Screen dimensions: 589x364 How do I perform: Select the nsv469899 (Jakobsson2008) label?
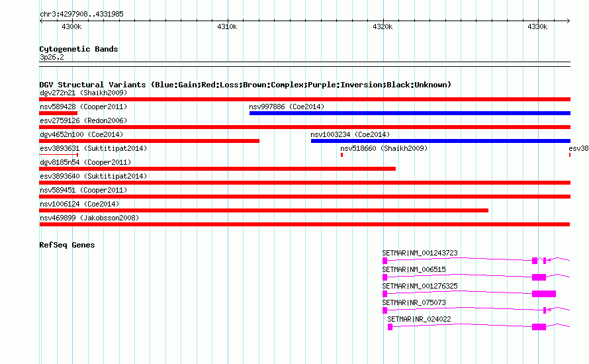(89, 218)
